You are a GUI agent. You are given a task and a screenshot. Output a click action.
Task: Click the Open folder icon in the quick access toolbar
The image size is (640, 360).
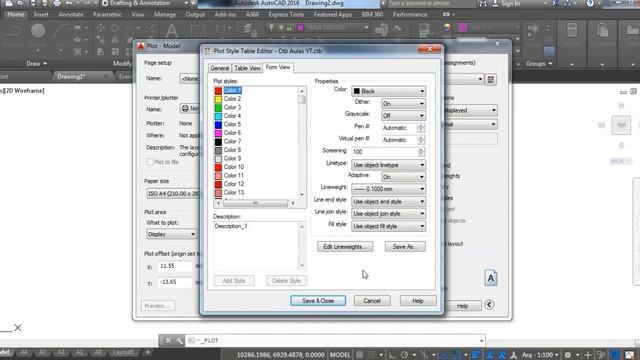(21, 3)
